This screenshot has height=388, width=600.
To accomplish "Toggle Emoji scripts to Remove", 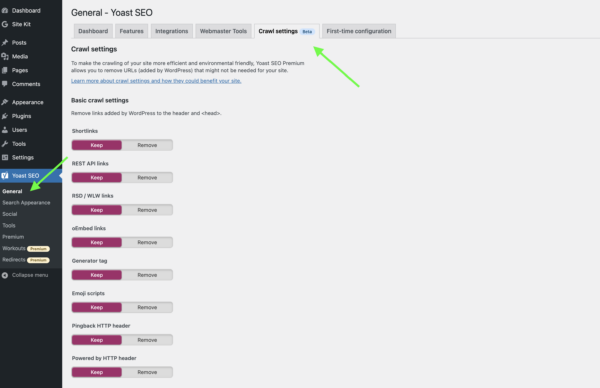I will click(147, 307).
